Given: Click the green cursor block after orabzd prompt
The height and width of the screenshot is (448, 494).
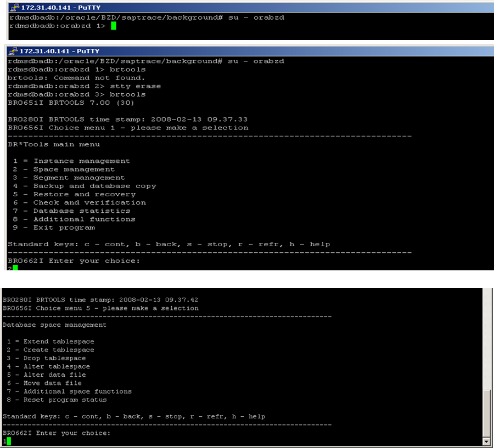Looking at the screenshot, I should (115, 25).
